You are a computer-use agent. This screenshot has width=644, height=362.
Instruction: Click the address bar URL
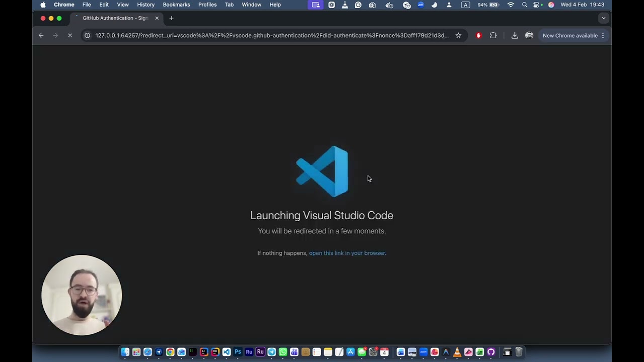[272, 36]
